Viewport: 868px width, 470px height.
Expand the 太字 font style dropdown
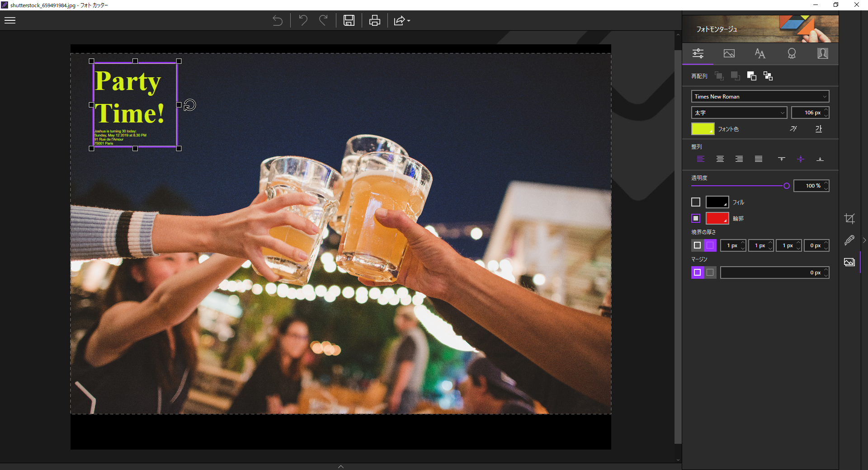tap(739, 113)
